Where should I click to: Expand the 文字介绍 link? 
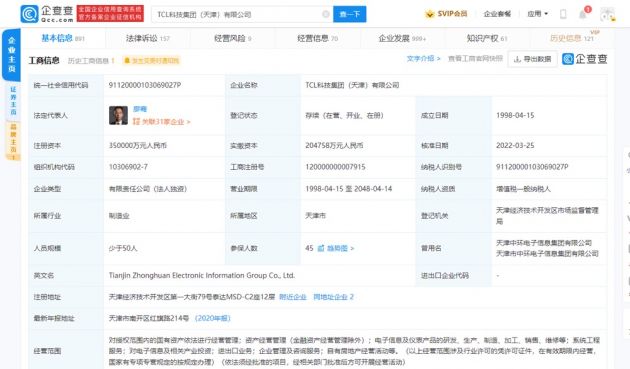pyautogui.click(x=423, y=59)
